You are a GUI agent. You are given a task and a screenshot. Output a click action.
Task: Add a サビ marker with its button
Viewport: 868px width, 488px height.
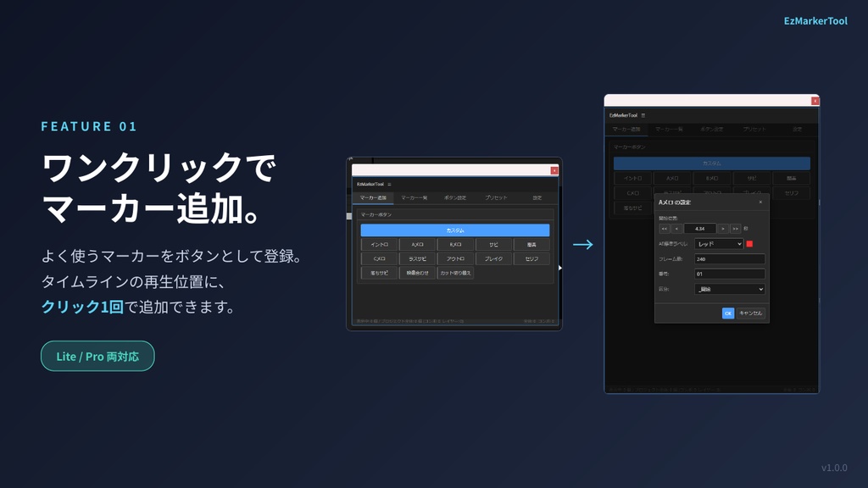point(494,244)
